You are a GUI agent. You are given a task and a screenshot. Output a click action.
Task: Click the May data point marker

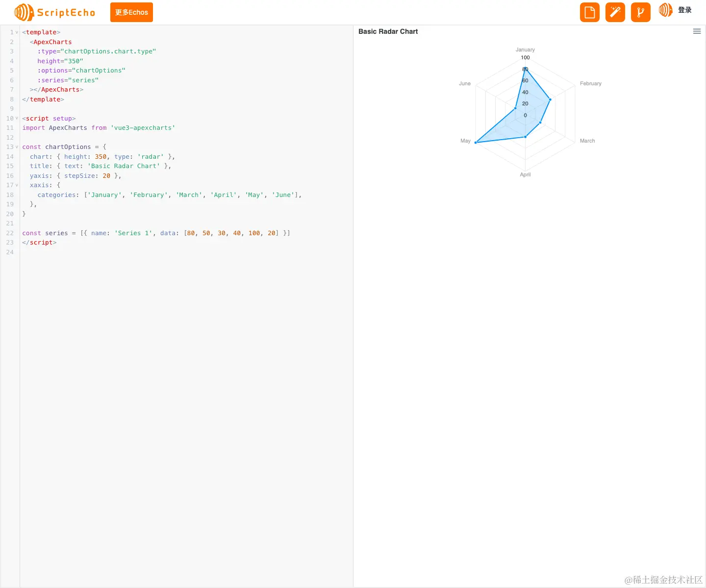tap(476, 143)
